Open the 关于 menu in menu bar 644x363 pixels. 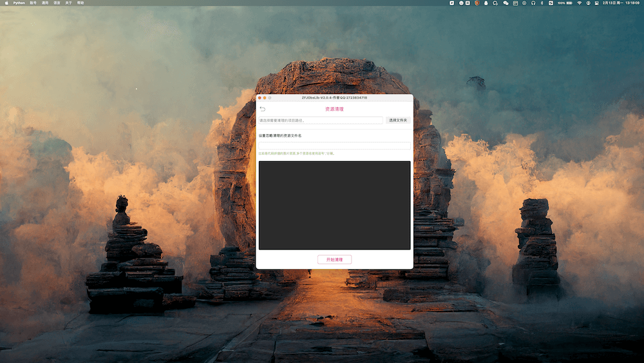(69, 3)
